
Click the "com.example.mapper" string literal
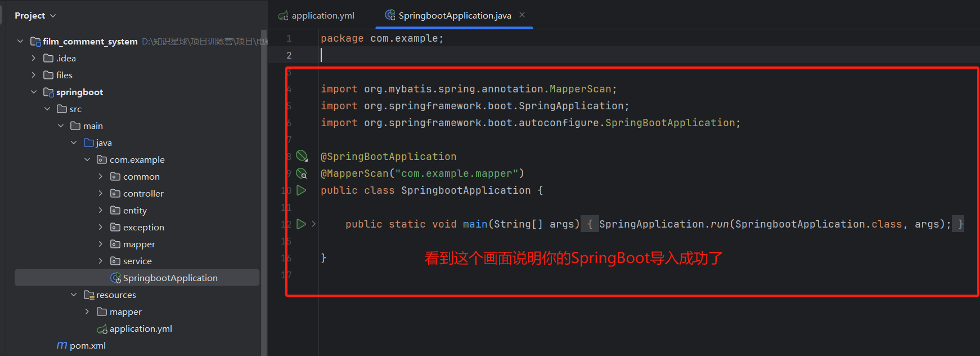(456, 173)
